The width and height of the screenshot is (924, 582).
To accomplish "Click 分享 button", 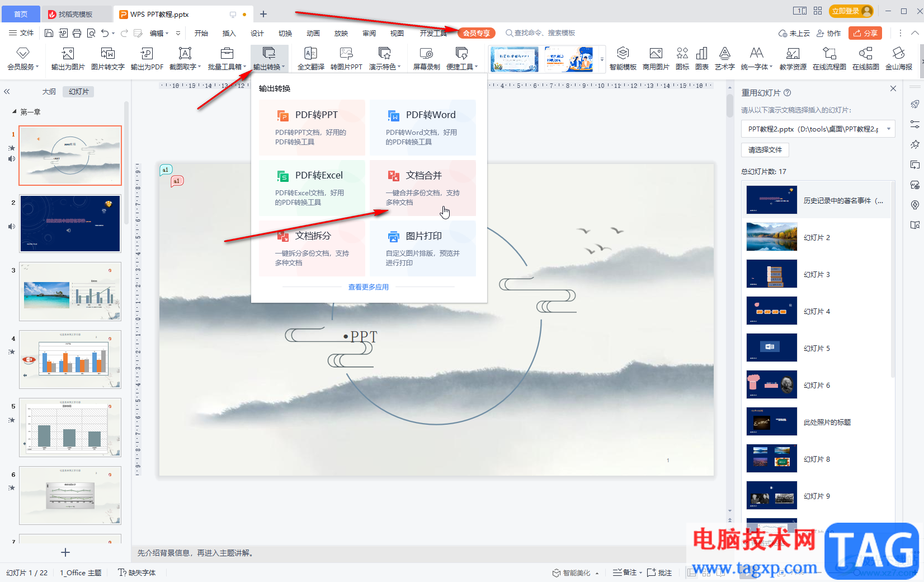I will (865, 33).
